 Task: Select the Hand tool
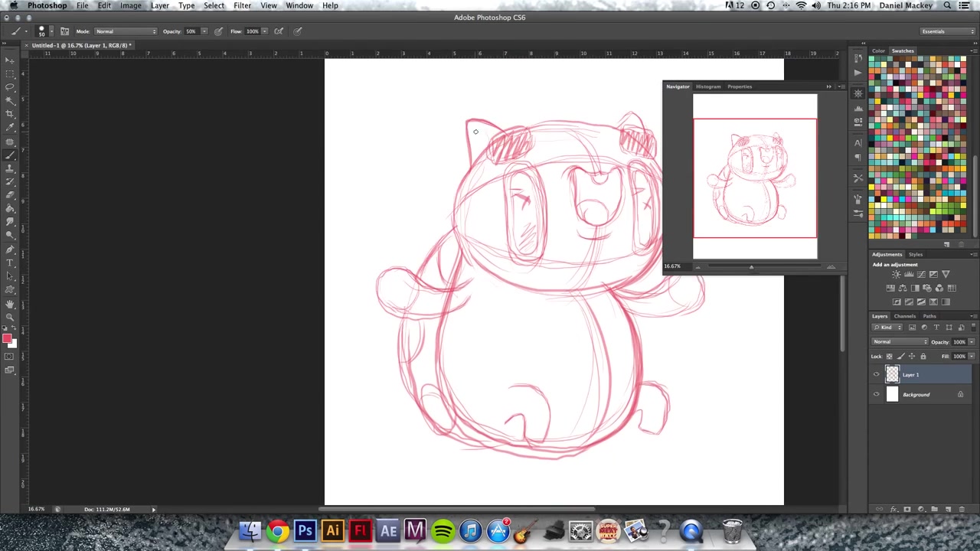10,304
